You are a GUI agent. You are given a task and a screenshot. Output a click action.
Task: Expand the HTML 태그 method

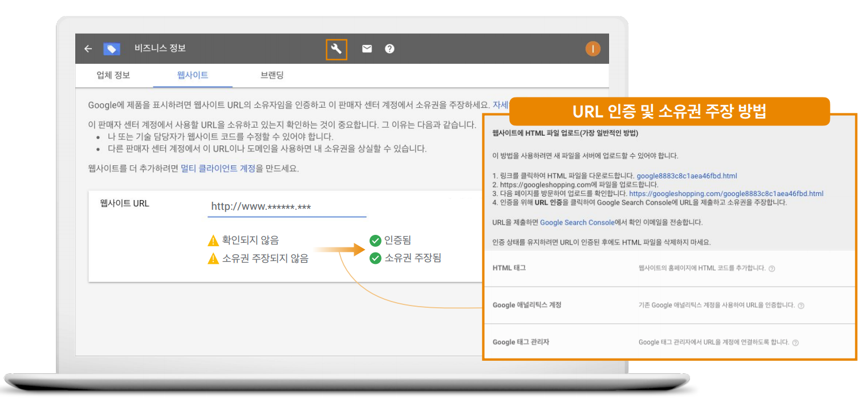(670, 268)
